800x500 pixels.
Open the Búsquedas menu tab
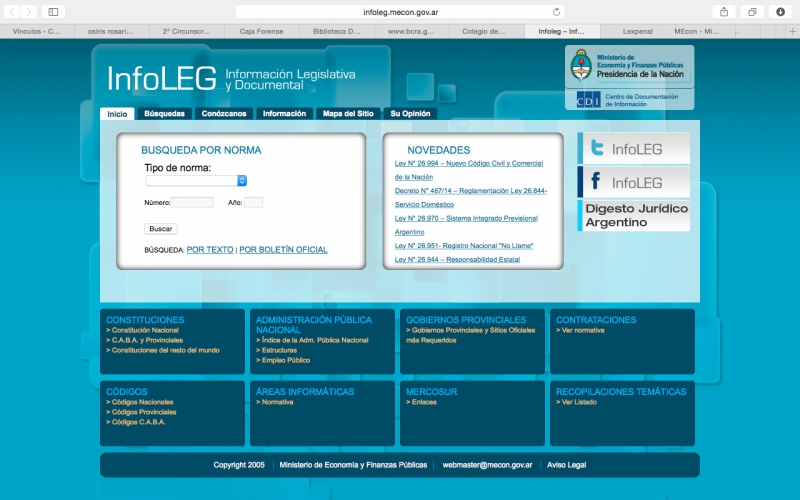[x=164, y=114]
